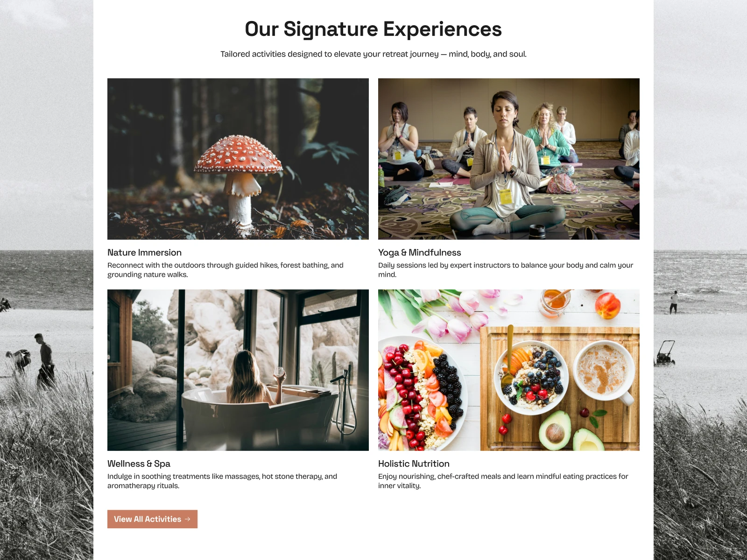Click the View All Activities button
Viewport: 747px width, 560px height.
[152, 519]
